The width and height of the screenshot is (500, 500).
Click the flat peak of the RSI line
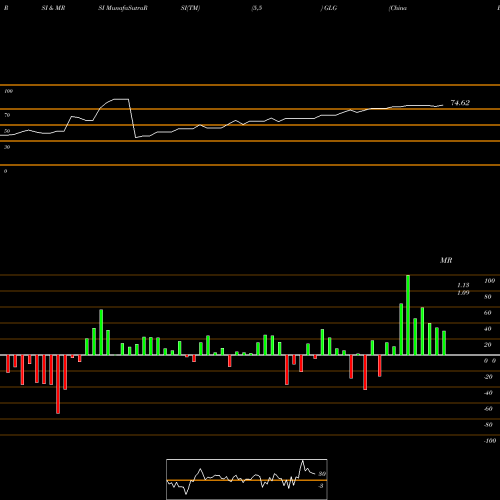pos(121,99)
